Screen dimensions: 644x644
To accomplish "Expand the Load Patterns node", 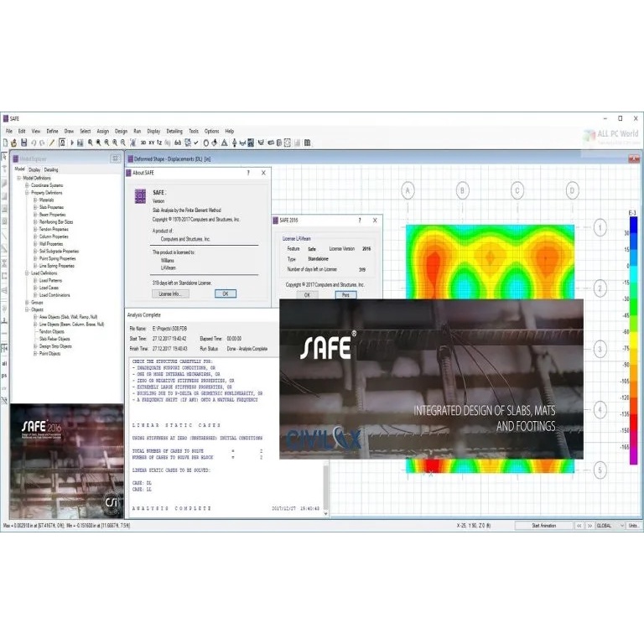I will [x=35, y=281].
